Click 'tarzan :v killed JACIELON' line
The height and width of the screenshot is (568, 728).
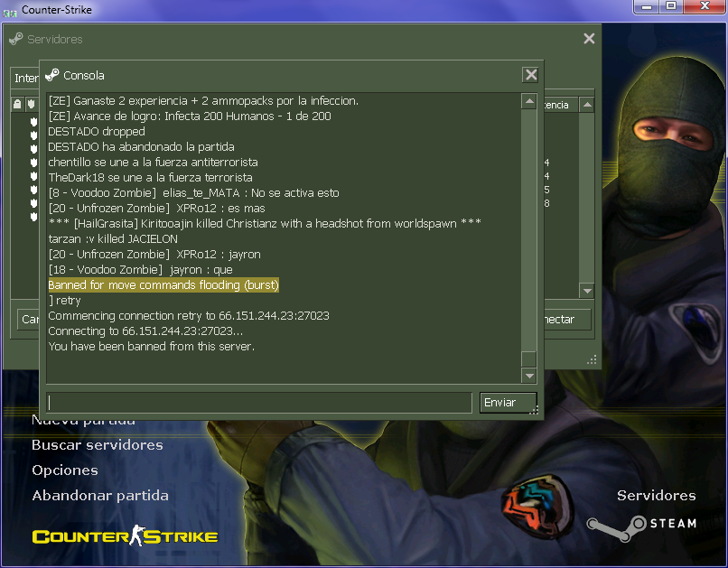click(113, 239)
